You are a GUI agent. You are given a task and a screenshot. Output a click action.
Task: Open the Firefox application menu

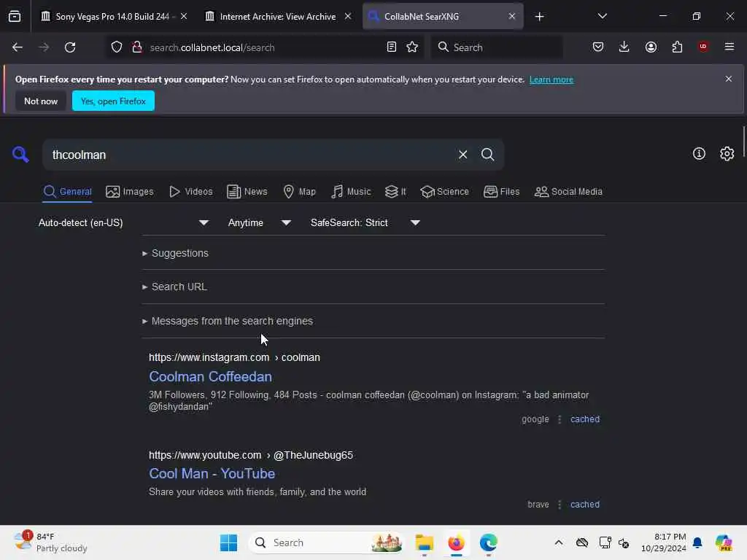click(x=729, y=47)
